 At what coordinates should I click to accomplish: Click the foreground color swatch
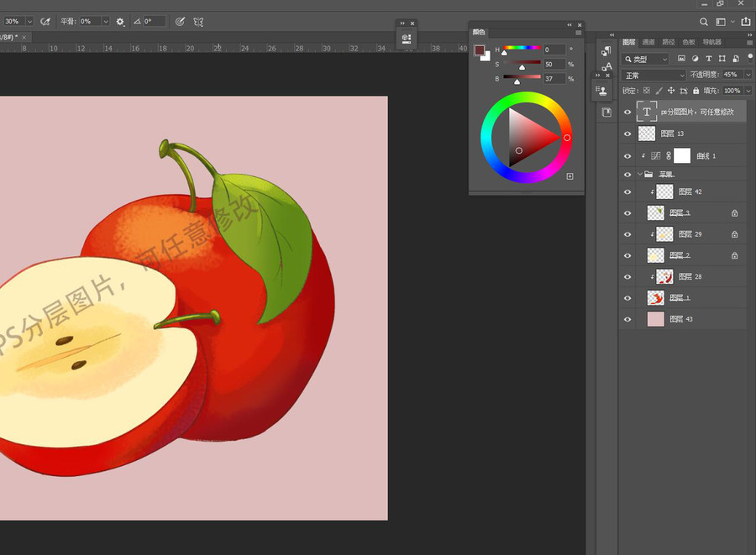(x=479, y=50)
